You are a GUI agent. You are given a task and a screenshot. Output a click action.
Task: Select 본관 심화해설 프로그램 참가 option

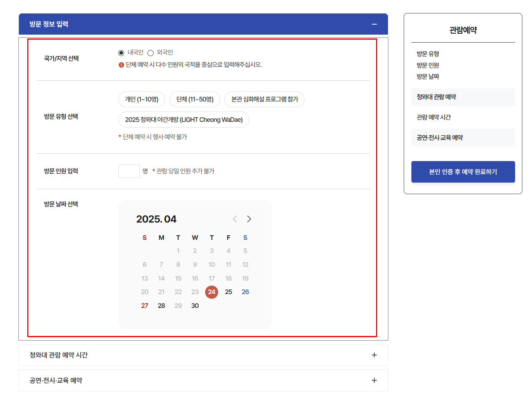pos(264,99)
